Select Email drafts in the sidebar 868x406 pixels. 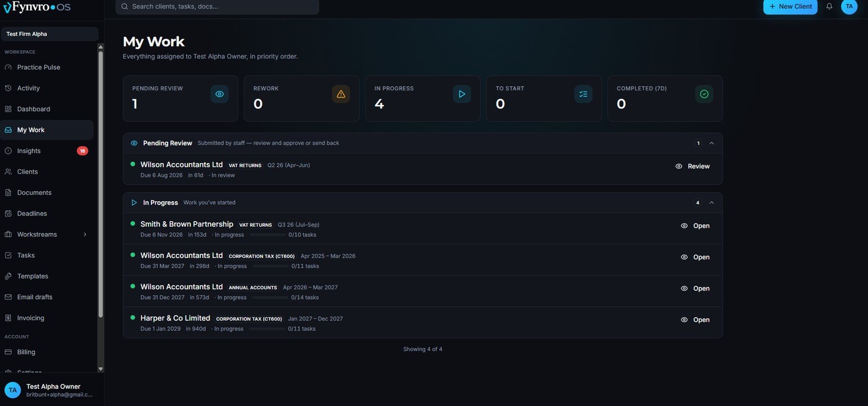47,297
